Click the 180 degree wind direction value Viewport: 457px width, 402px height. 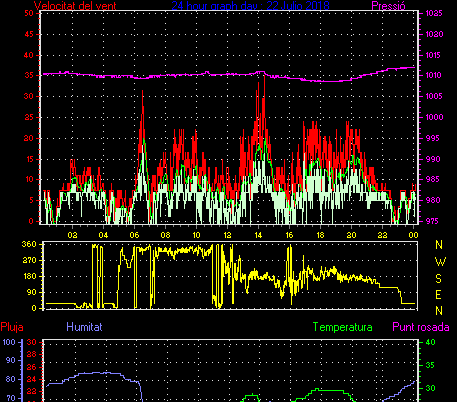coord(29,276)
